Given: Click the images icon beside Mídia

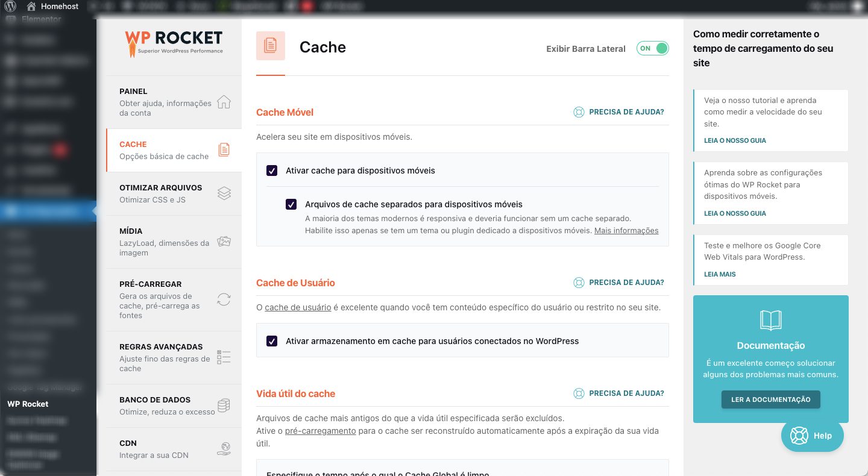Looking at the screenshot, I should (x=224, y=242).
